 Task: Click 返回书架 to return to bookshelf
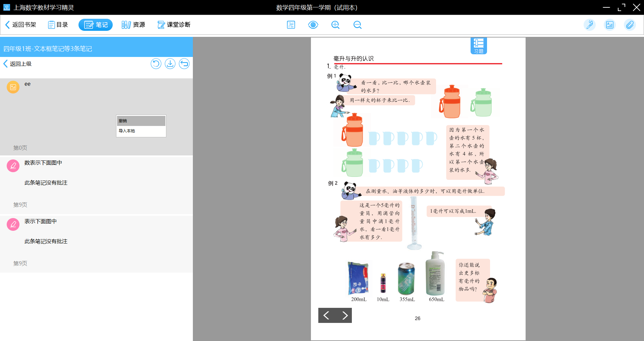tap(21, 25)
